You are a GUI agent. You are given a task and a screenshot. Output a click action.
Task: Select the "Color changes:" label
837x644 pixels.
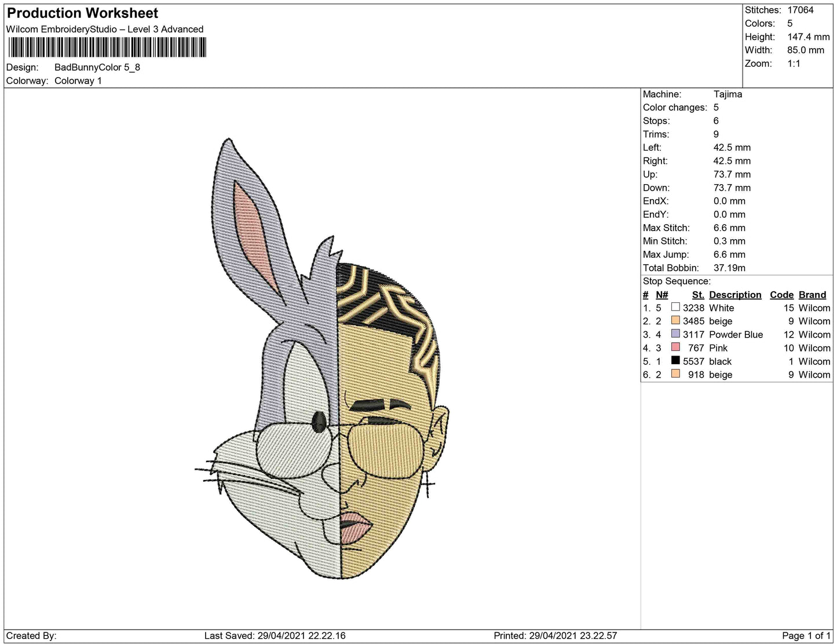[675, 107]
